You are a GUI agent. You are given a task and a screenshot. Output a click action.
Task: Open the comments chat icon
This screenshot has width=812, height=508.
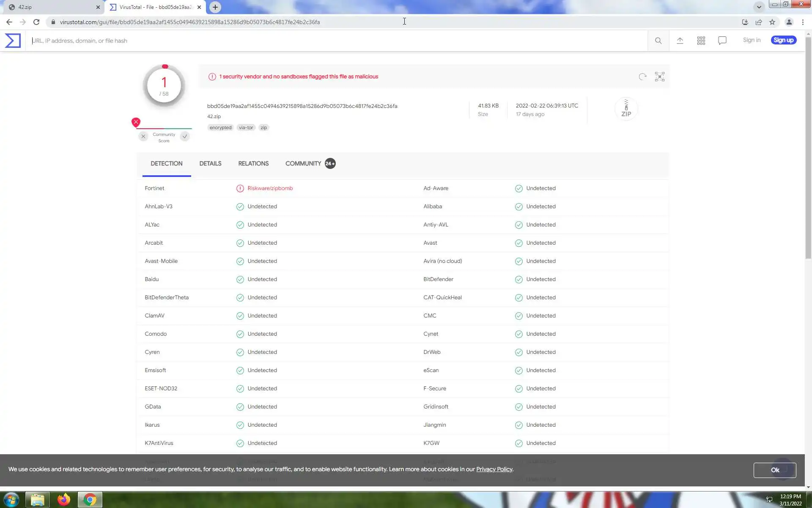(x=722, y=41)
